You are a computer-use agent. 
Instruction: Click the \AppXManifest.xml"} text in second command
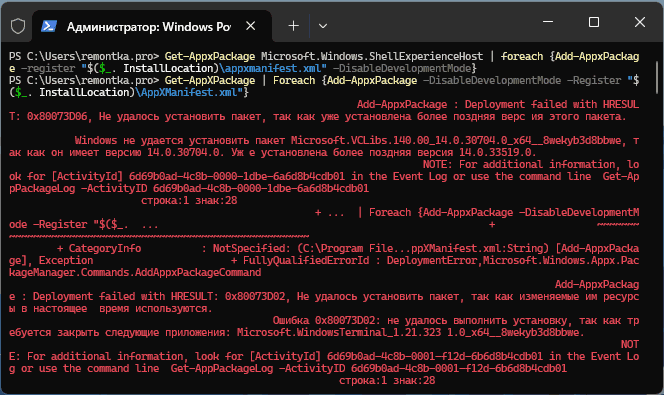(192, 92)
